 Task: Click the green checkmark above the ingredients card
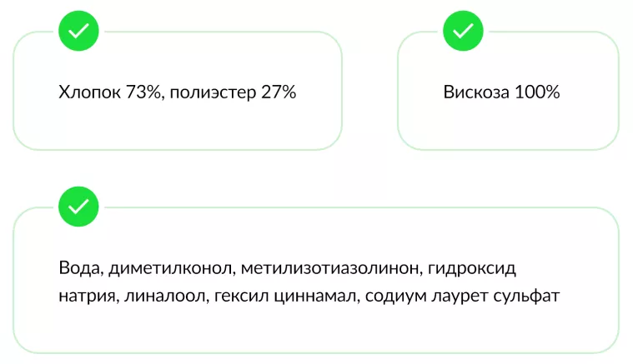(78, 207)
